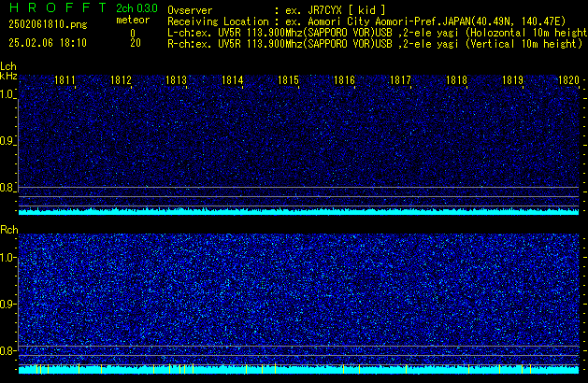Click the value 0 below meteor
The width and height of the screenshot is (588, 383).
tap(133, 34)
